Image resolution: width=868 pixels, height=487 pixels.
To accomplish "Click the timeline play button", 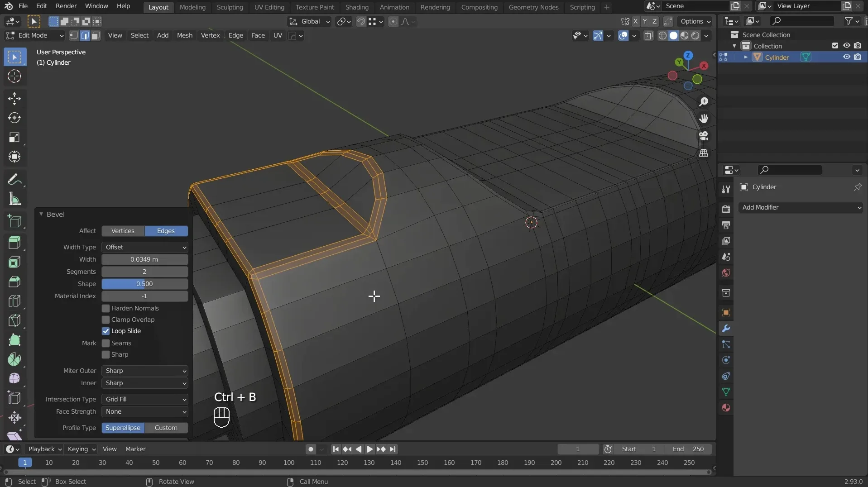I will click(369, 449).
